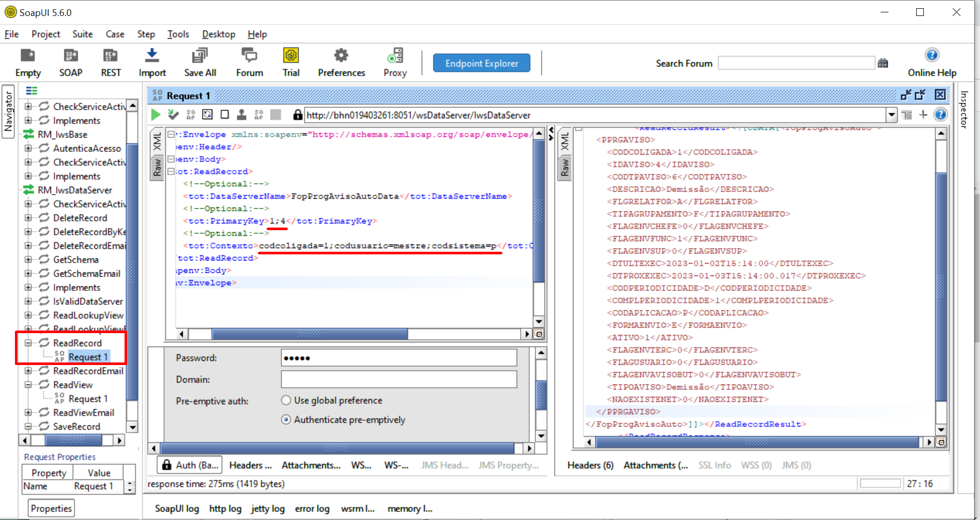Select Use global preference radio button
Screen dimensions: 980x520
(x=286, y=400)
